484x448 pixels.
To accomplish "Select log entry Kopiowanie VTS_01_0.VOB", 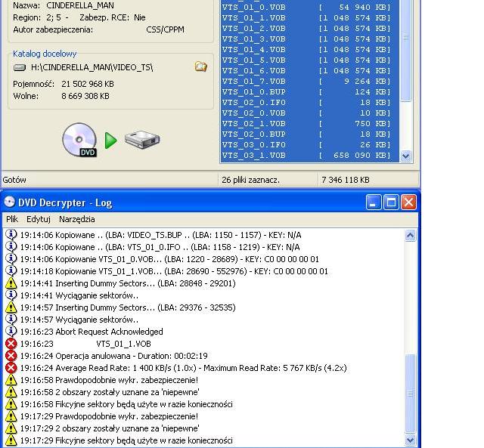I will [169, 259].
